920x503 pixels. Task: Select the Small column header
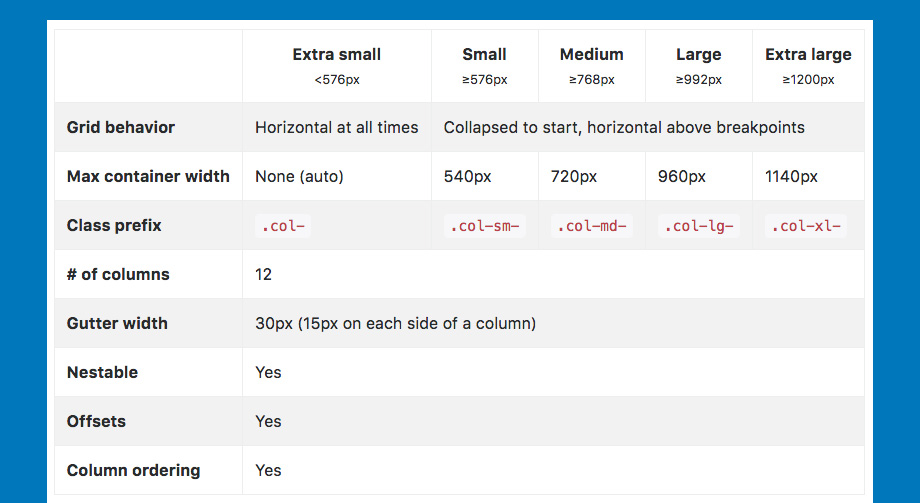(x=485, y=66)
